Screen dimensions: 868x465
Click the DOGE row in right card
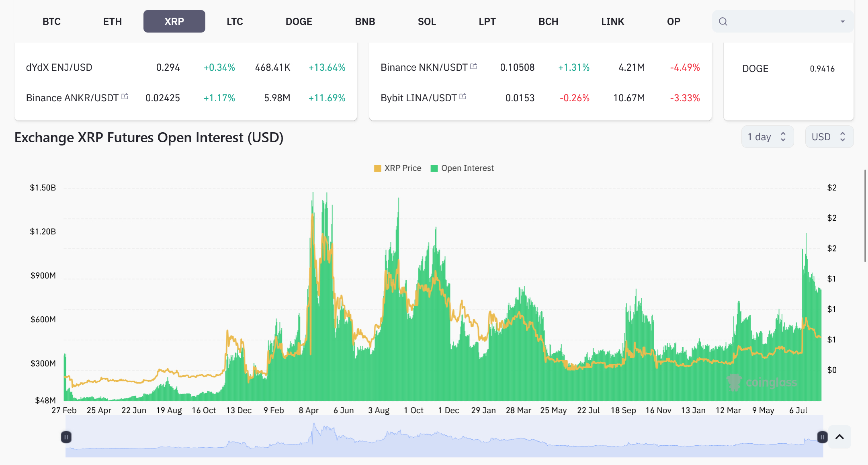788,69
